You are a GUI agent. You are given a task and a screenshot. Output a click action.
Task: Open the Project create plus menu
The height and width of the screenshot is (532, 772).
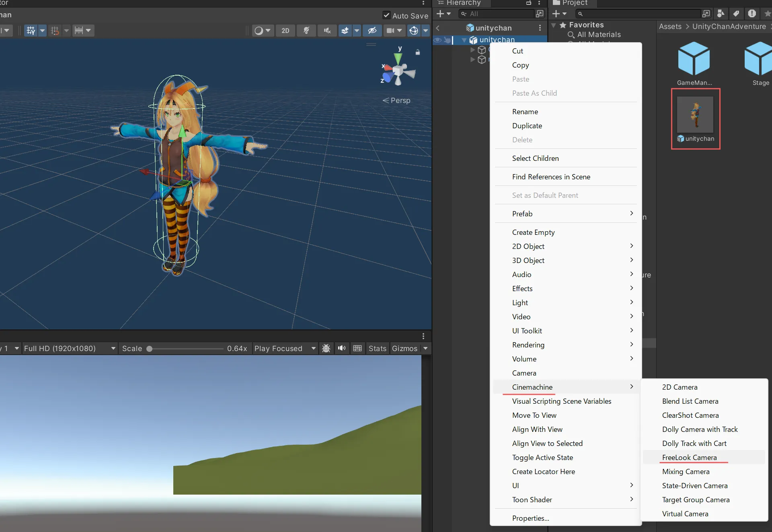pos(559,14)
